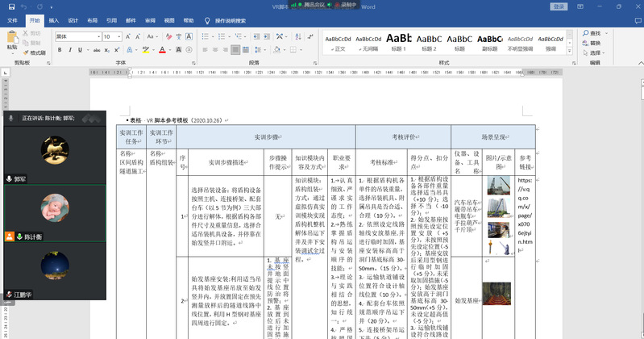Decrease the font size with shrink font
644x339 pixels.
pyautogui.click(x=138, y=36)
